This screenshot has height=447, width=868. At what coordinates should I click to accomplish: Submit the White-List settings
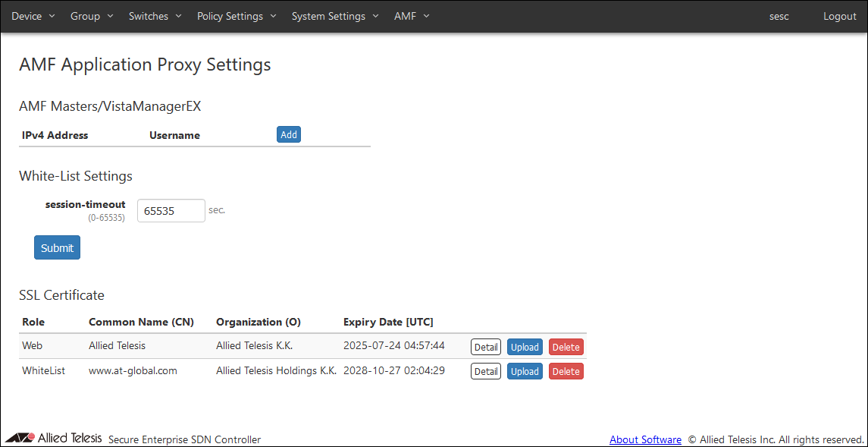pos(57,247)
